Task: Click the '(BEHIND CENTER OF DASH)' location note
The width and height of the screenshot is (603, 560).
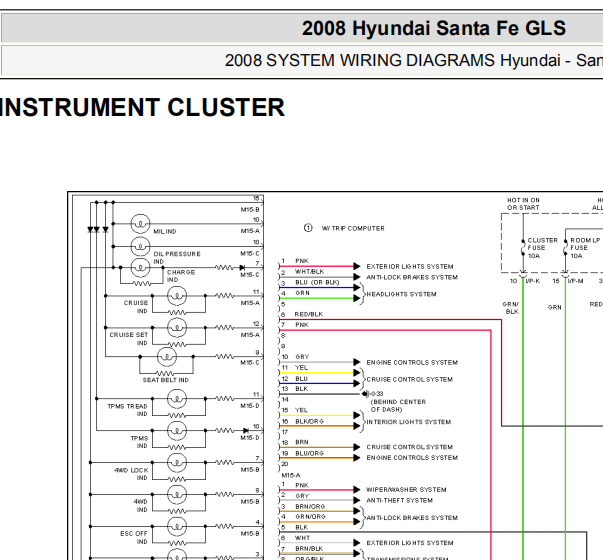Action: 398,406
